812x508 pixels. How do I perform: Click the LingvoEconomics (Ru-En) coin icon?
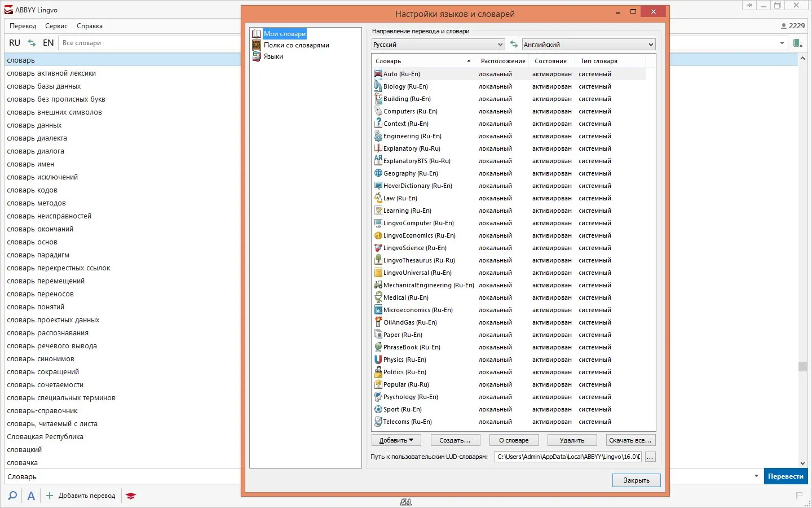378,235
